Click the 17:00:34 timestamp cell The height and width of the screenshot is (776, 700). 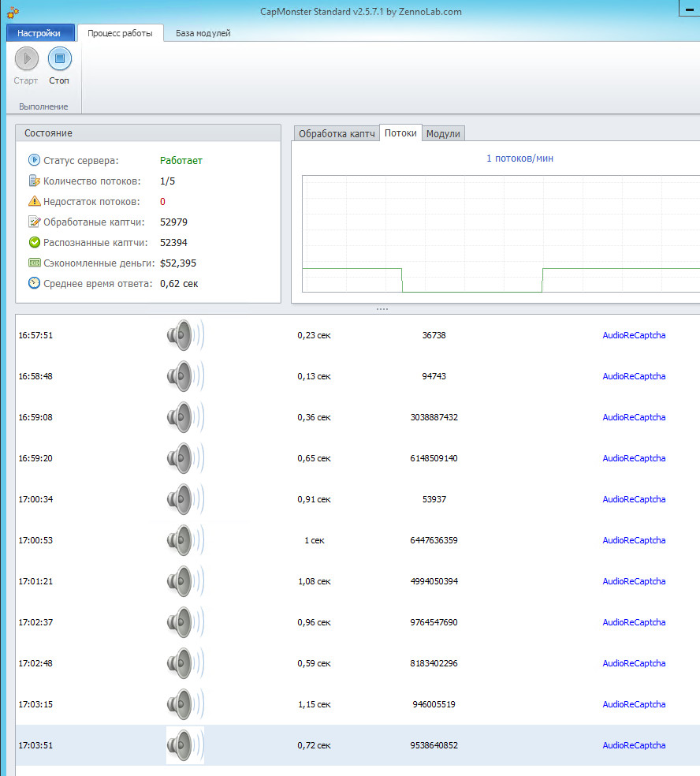pyautogui.click(x=35, y=499)
